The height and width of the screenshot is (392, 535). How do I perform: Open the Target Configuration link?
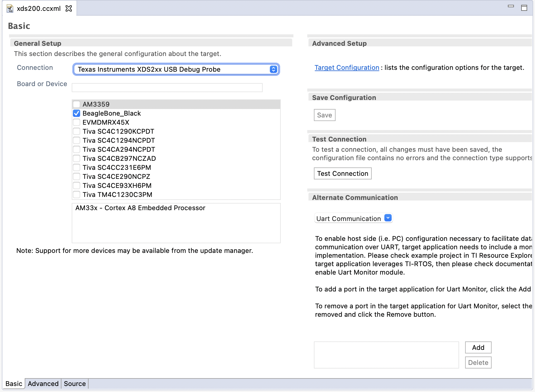pyautogui.click(x=347, y=67)
